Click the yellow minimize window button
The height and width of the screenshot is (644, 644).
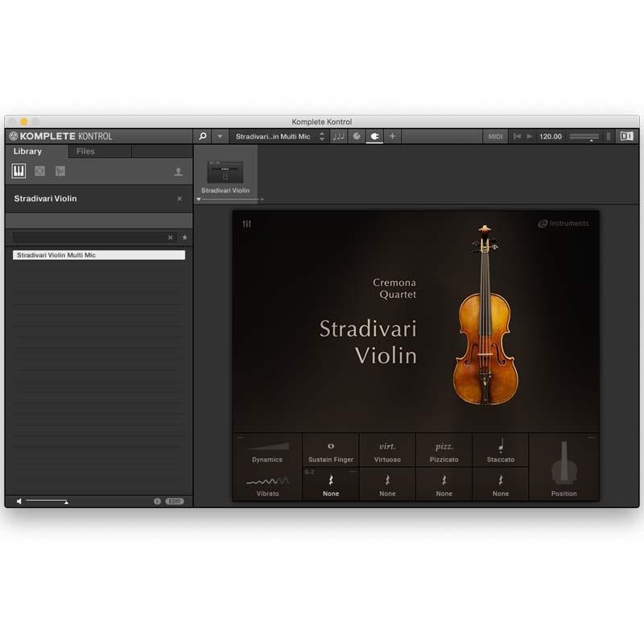(x=24, y=122)
